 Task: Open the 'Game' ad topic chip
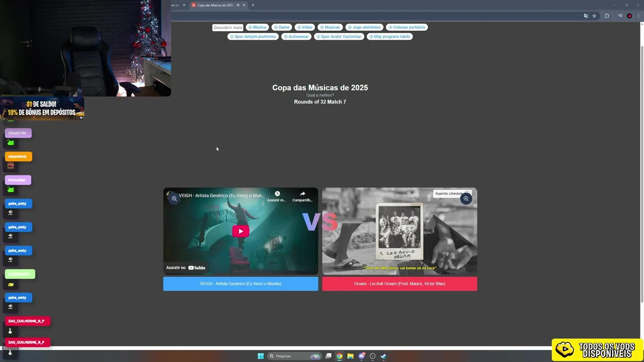click(282, 27)
